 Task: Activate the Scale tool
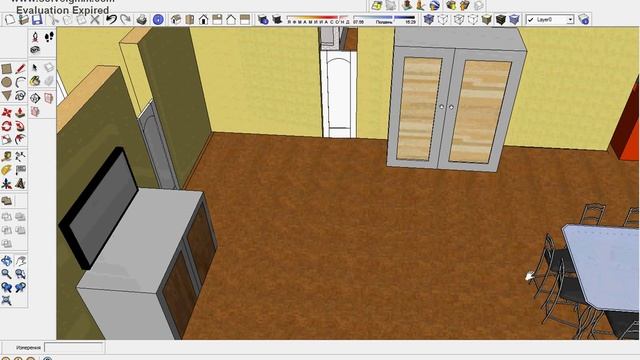(7, 140)
